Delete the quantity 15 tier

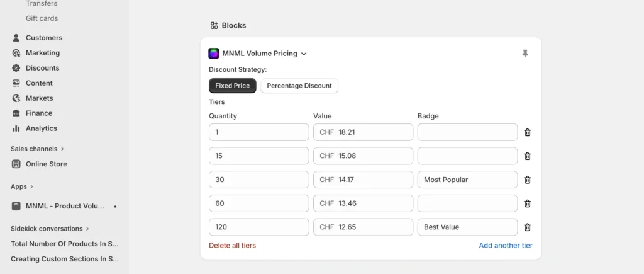click(528, 156)
